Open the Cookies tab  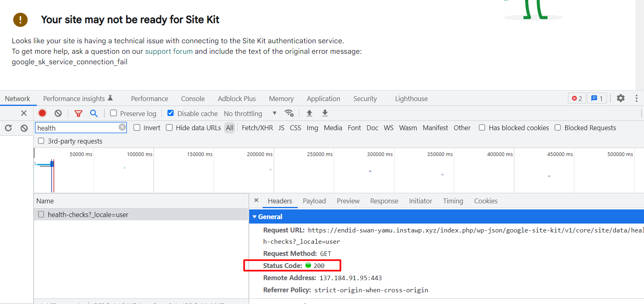coord(486,201)
